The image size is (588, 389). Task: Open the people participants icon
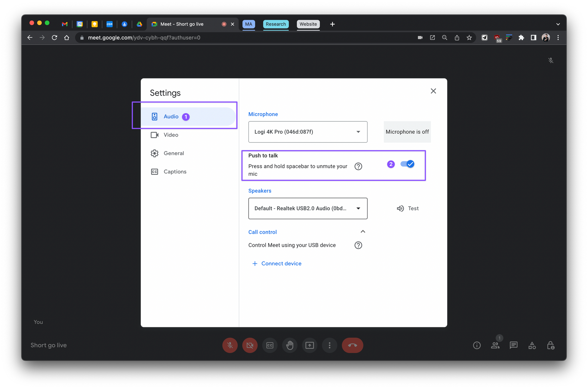pyautogui.click(x=495, y=345)
